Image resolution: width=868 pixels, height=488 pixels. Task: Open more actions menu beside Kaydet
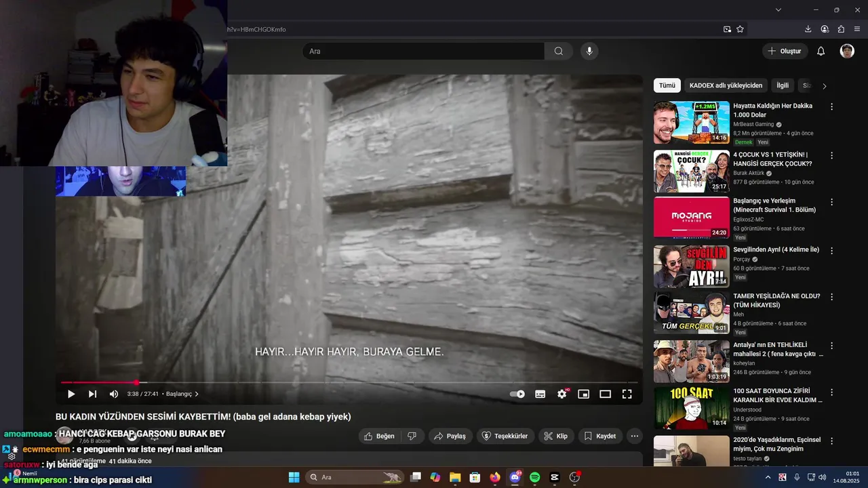[634, 436]
